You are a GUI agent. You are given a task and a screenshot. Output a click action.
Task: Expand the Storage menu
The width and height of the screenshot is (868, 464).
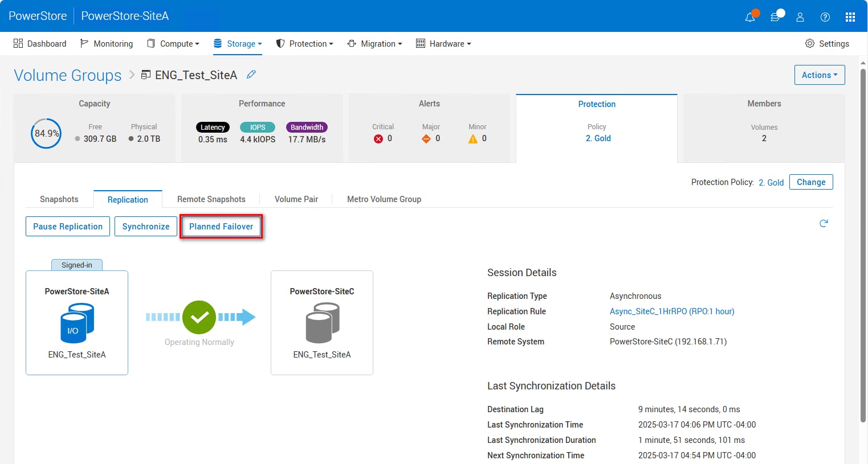238,44
